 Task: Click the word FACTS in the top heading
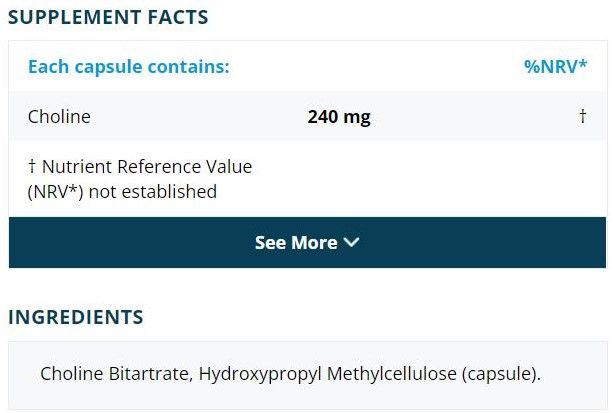pyautogui.click(x=174, y=17)
